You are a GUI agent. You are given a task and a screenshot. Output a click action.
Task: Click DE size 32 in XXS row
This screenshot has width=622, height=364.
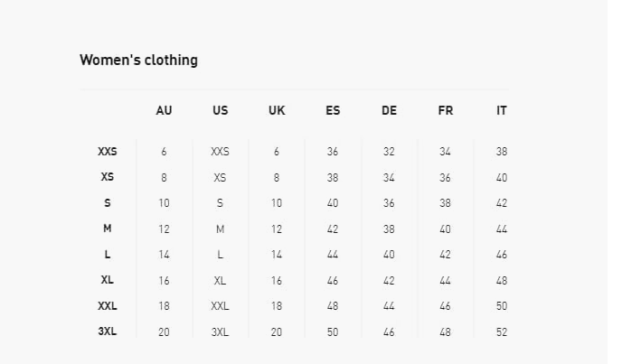pyautogui.click(x=389, y=153)
